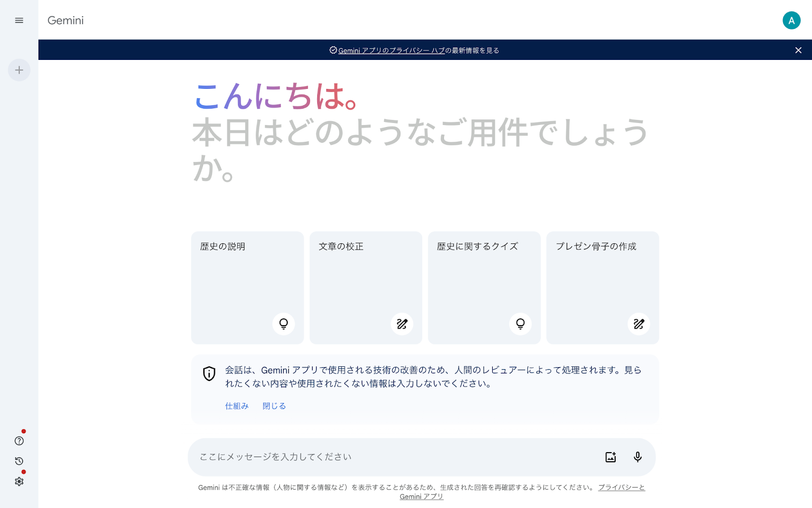Click pencil icon on 文章の校正 card
Image resolution: width=812 pixels, height=508 pixels.
[x=402, y=324]
